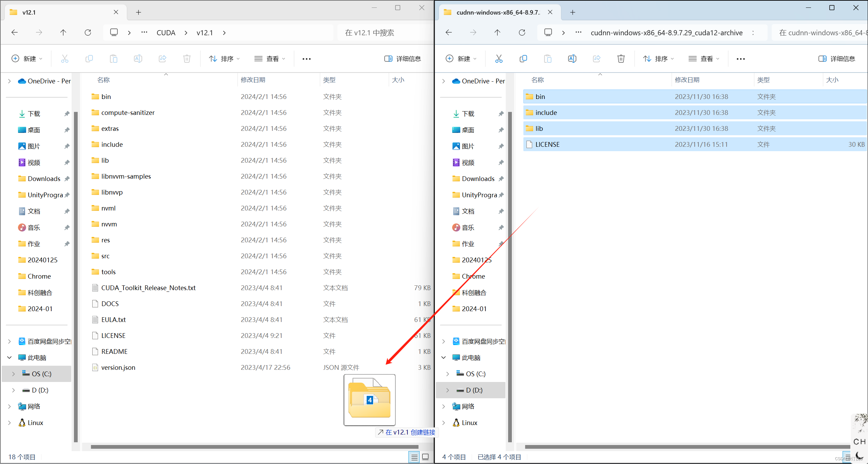Open the View dropdown in cudnn window
This screenshot has height=464, width=868.
coord(704,59)
